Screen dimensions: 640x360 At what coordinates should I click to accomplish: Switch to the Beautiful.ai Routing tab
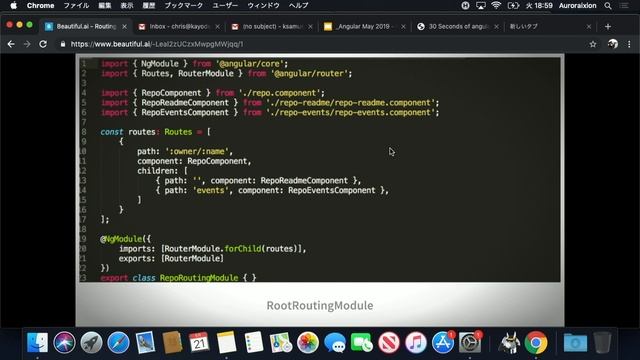(x=86, y=27)
